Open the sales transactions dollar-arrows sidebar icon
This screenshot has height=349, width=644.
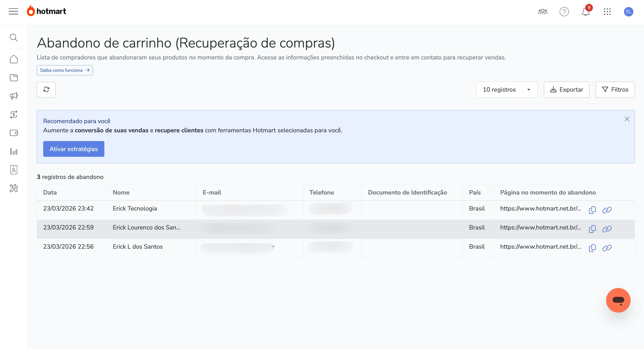pos(14,114)
